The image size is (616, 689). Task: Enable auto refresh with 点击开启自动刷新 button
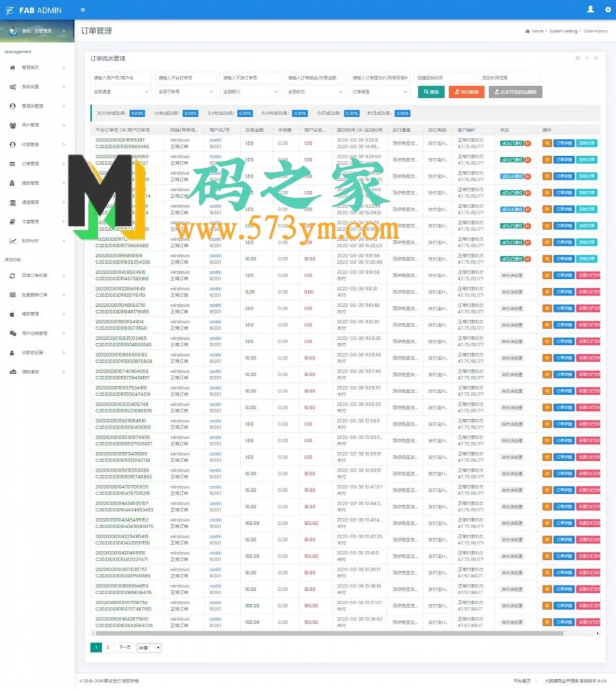[515, 92]
